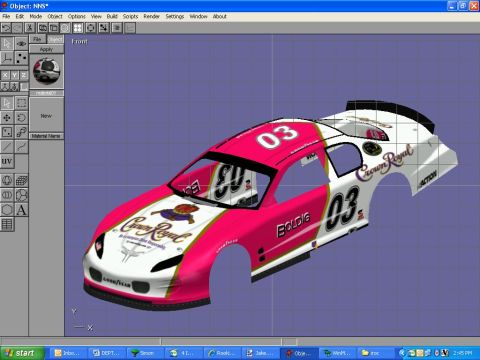This screenshot has width=480, height=360.
Task: Open the Render menu
Action: pos(152,16)
